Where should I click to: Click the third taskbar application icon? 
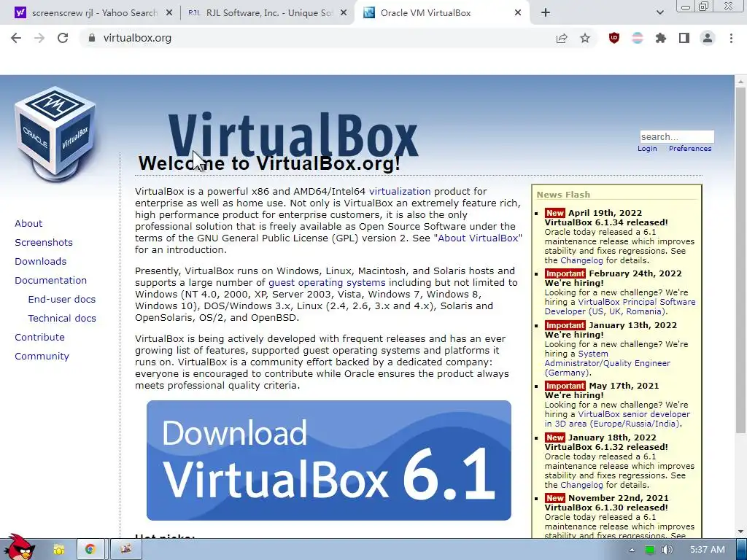click(x=125, y=550)
